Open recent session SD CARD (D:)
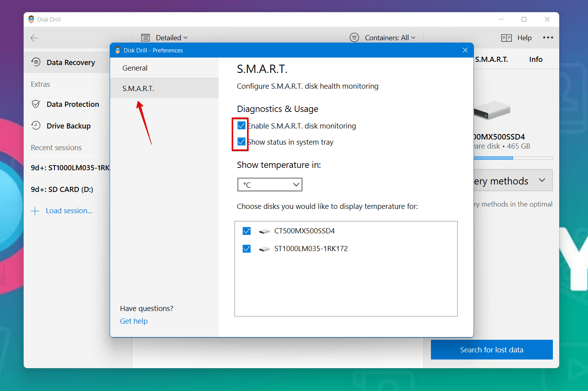588x391 pixels. (x=62, y=189)
